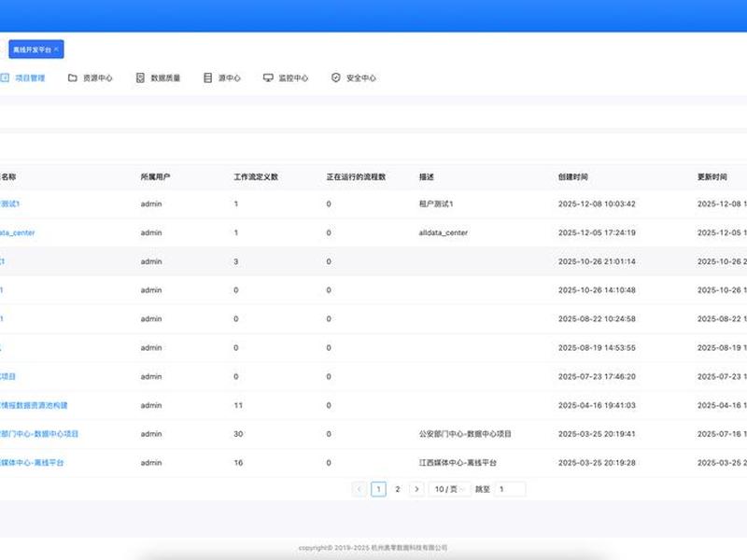Go to next page arrow in pagination
The width and height of the screenshot is (747, 560).
416,489
